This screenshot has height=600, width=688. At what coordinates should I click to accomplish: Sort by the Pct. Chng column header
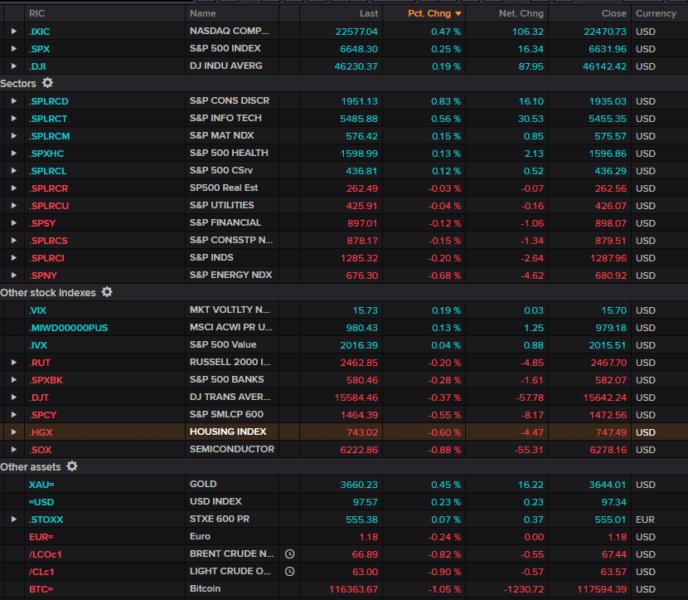click(x=429, y=14)
